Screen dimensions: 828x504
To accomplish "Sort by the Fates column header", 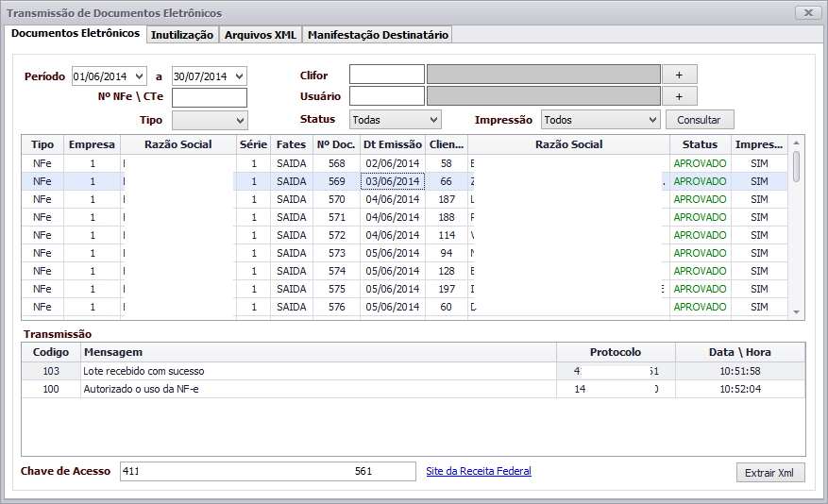I will tap(292, 144).
